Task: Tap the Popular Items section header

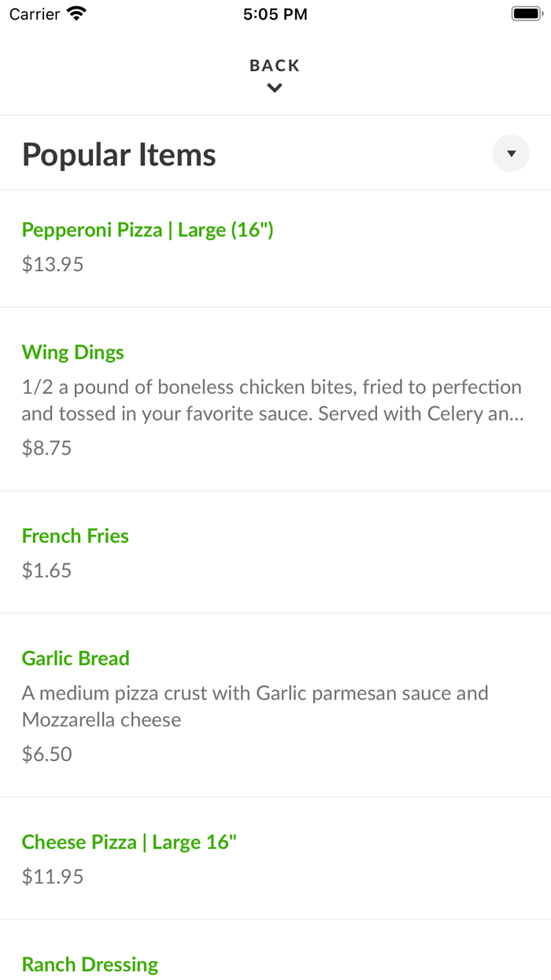Action: (x=119, y=154)
